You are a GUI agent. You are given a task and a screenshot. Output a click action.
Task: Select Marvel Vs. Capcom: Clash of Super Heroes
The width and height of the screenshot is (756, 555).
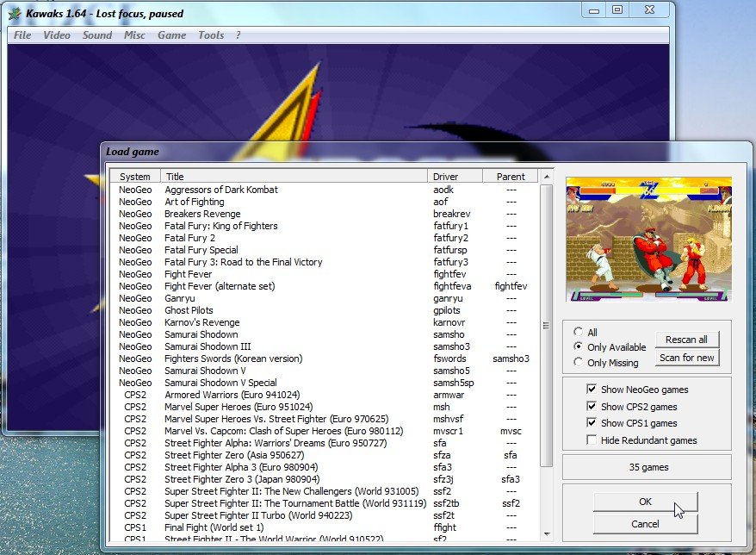[x=324, y=431]
